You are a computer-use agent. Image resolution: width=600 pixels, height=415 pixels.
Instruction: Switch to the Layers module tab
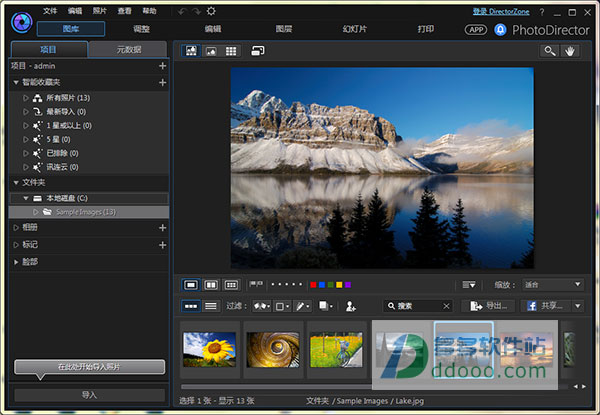(x=284, y=29)
